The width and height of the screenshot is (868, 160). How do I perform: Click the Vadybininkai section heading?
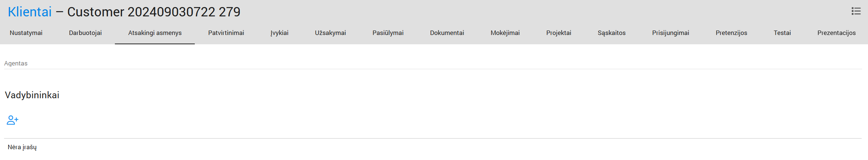pos(32,95)
